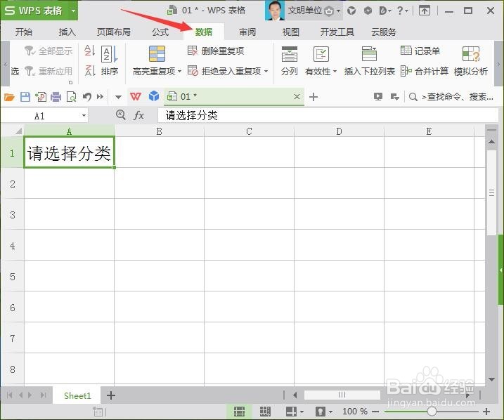Image resolution: width=504 pixels, height=420 pixels.
Task: Click zoom in plus button
Action: [x=486, y=412]
